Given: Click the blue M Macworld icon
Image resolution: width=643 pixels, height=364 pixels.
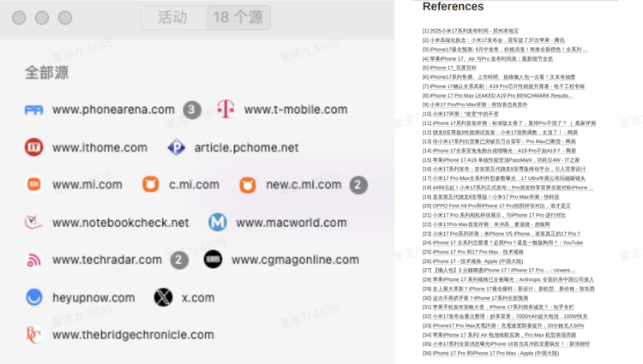Looking at the screenshot, I should 218,223.
